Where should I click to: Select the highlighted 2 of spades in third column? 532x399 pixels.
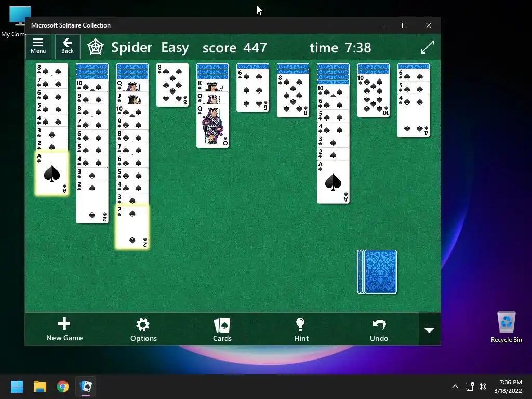pyautogui.click(x=132, y=227)
